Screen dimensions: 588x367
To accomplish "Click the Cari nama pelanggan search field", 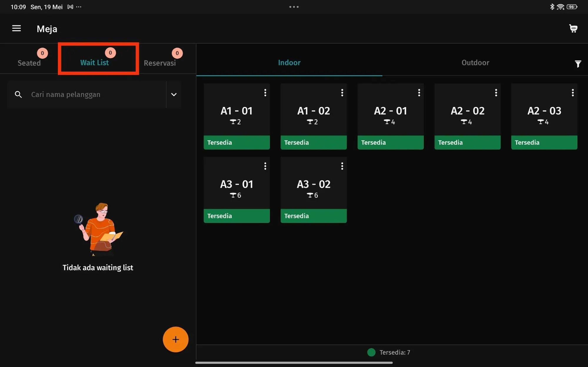I will pyautogui.click(x=87, y=94).
